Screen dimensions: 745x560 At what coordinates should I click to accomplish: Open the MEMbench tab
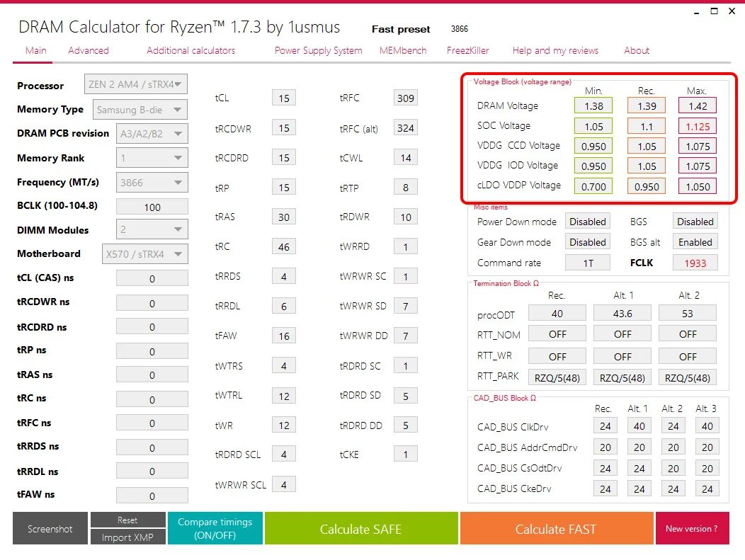pos(402,50)
